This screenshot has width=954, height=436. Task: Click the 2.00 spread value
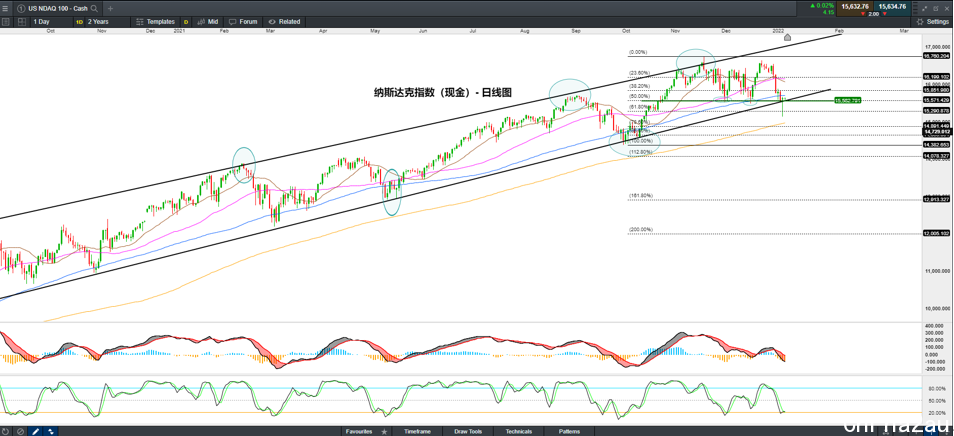[x=873, y=13]
